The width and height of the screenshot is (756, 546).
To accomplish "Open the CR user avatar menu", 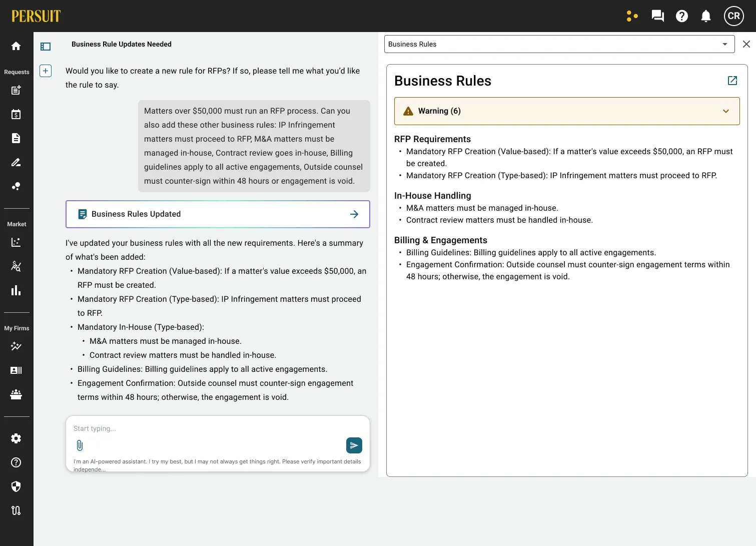I will coord(734,16).
